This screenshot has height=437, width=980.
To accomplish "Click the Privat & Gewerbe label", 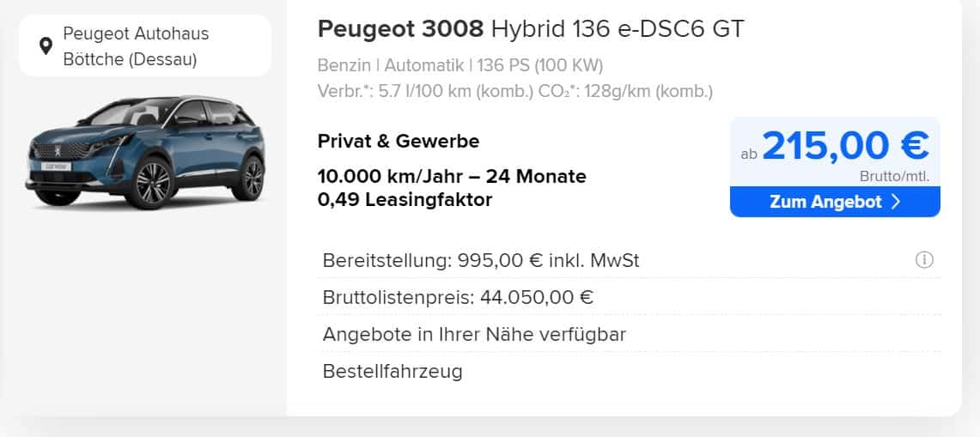I will (x=399, y=142).
